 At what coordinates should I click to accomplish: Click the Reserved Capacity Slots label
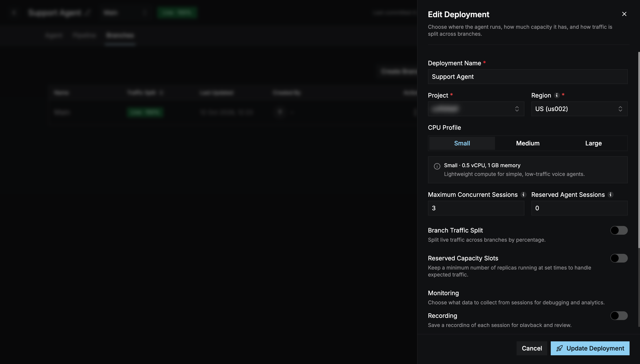click(463, 258)
